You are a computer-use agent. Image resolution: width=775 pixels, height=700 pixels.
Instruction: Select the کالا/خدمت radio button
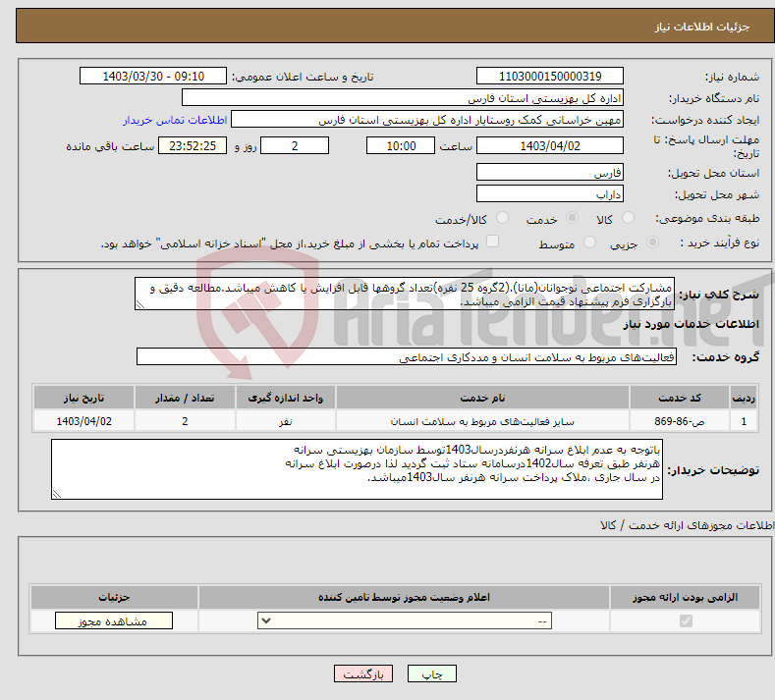click(502, 218)
